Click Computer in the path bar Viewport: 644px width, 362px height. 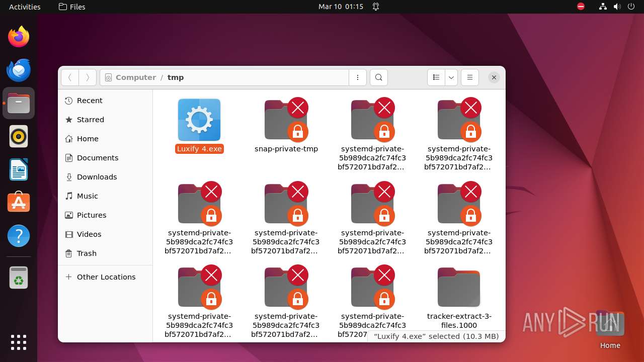(x=136, y=77)
